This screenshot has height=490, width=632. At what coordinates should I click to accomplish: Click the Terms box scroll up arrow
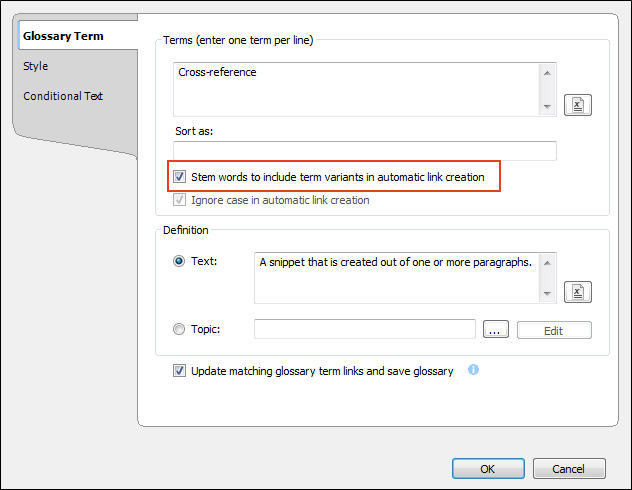pyautogui.click(x=547, y=73)
